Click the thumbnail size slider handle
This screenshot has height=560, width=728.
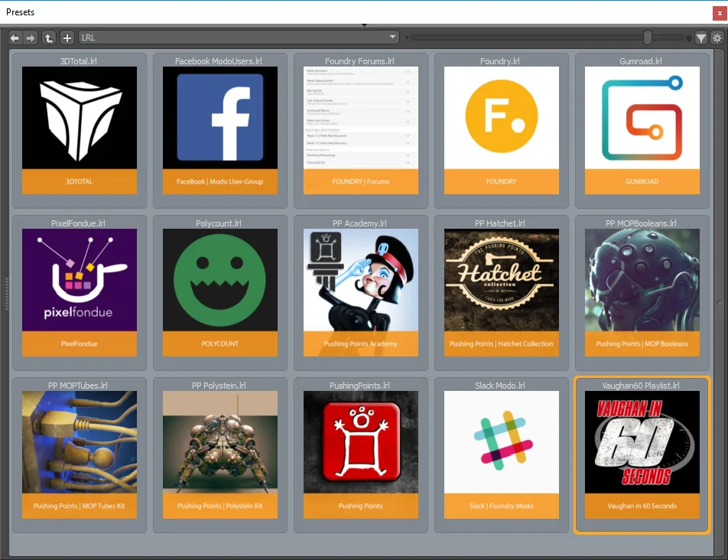pyautogui.click(x=647, y=37)
